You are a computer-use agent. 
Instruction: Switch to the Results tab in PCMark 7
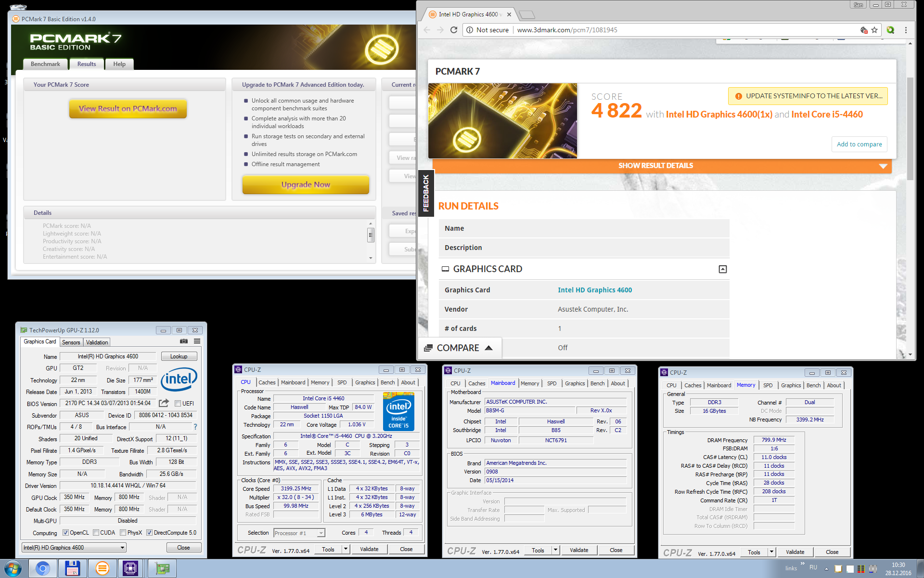tap(87, 64)
